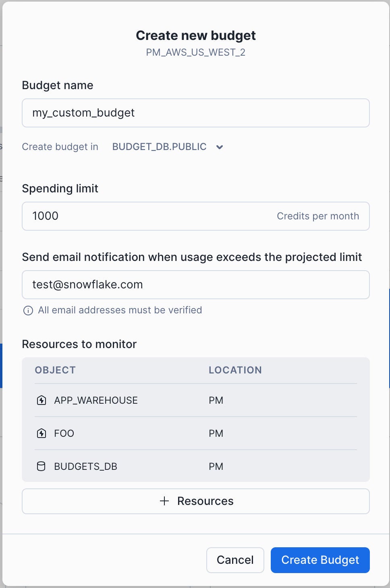Click the OBJECT column header

click(55, 370)
